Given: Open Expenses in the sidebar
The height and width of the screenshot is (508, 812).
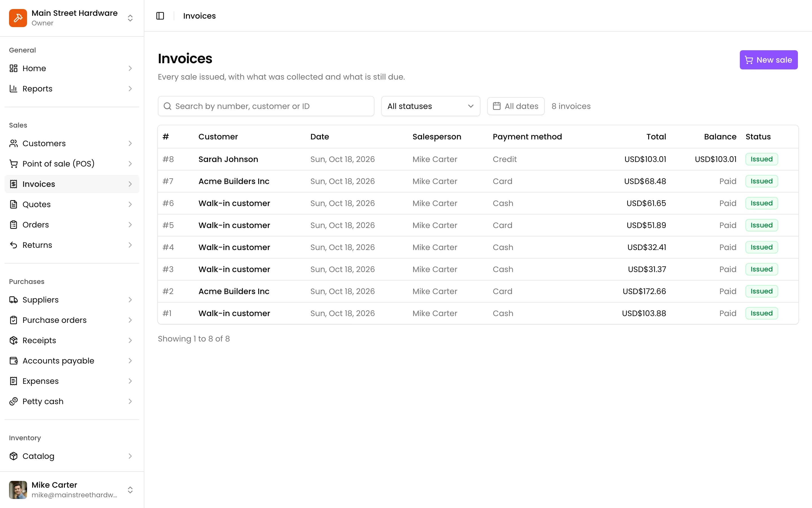Looking at the screenshot, I should [72, 381].
